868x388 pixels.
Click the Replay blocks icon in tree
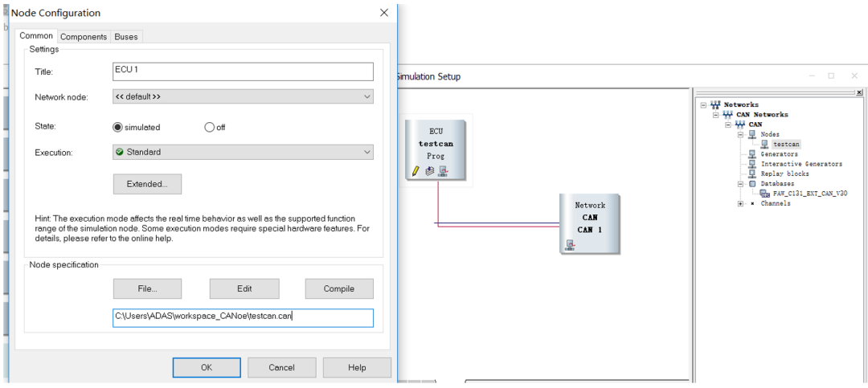752,174
